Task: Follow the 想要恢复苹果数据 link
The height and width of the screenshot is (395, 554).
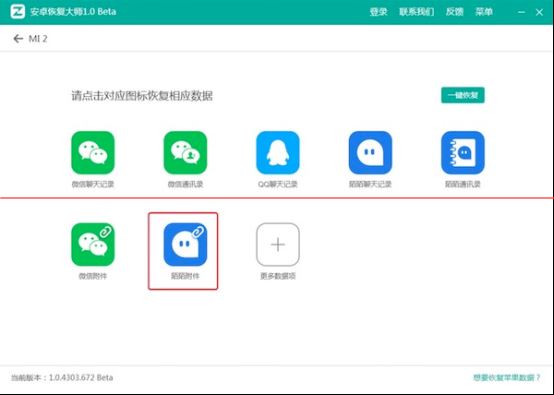Action: click(507, 378)
